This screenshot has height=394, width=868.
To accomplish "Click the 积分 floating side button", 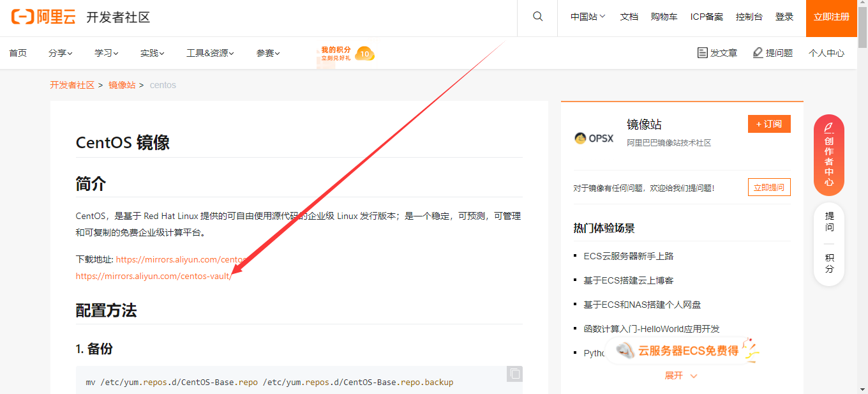I will pos(829,264).
